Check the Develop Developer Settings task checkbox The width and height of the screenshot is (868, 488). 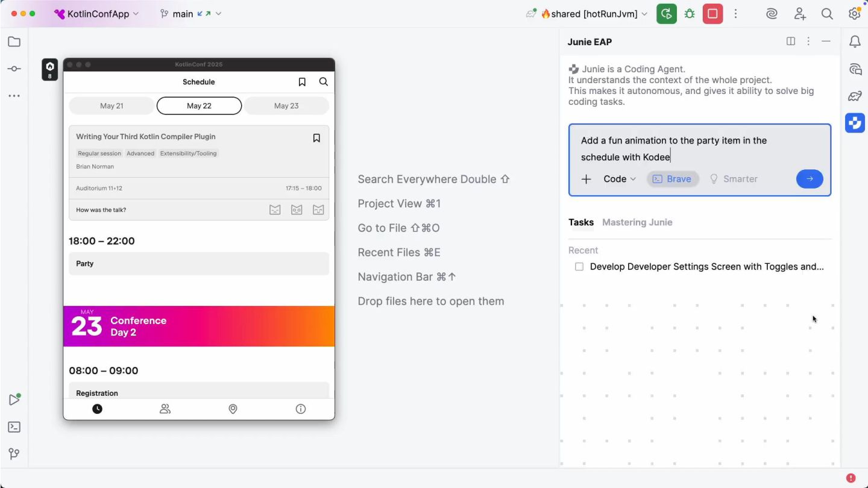[579, 266]
